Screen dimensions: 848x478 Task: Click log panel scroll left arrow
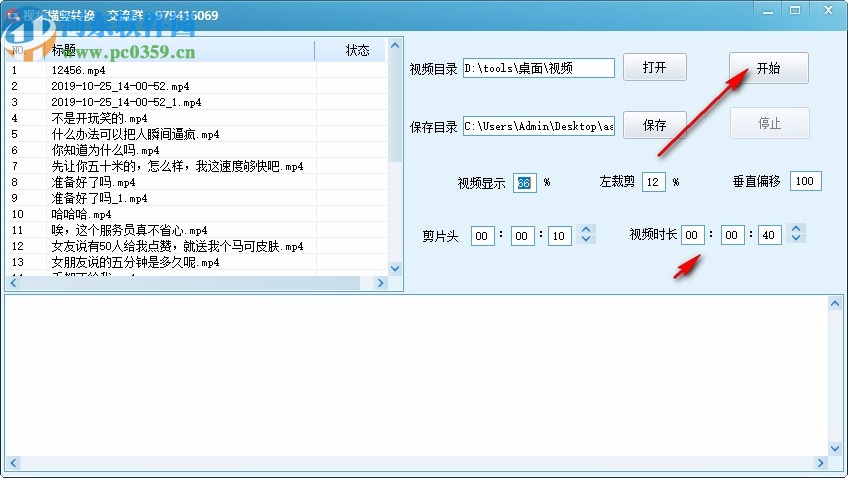[14, 463]
